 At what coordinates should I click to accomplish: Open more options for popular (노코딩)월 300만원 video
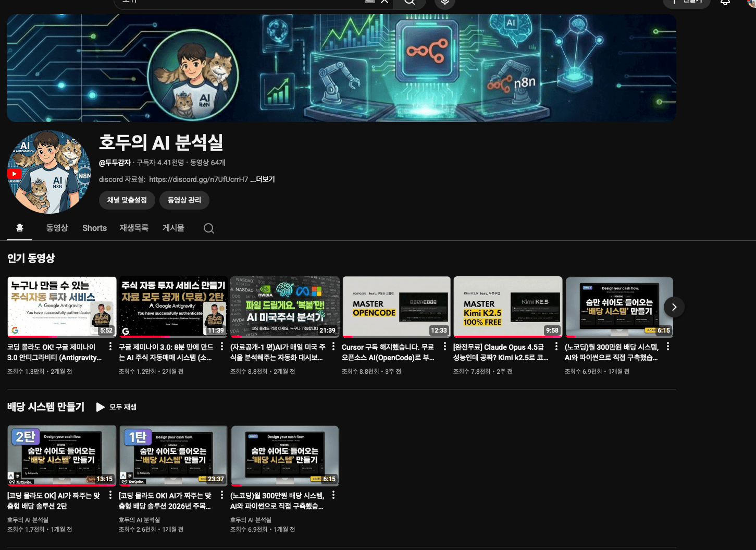click(668, 347)
